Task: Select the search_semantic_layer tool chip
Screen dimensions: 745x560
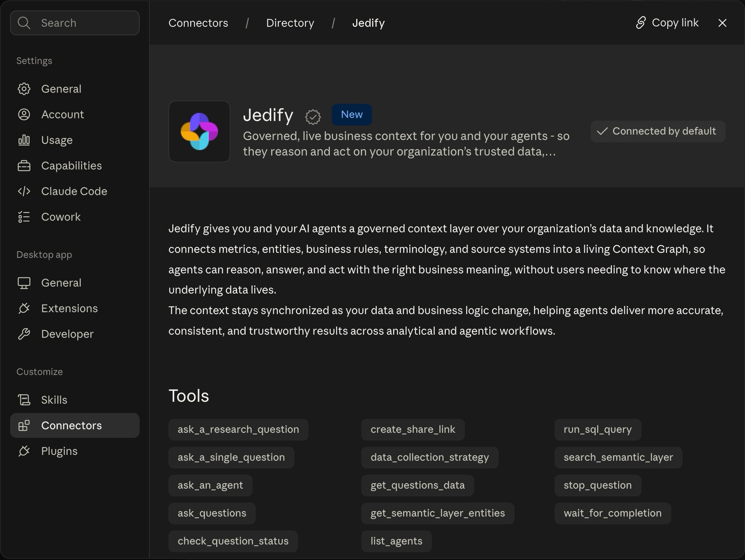Action: [x=618, y=457]
